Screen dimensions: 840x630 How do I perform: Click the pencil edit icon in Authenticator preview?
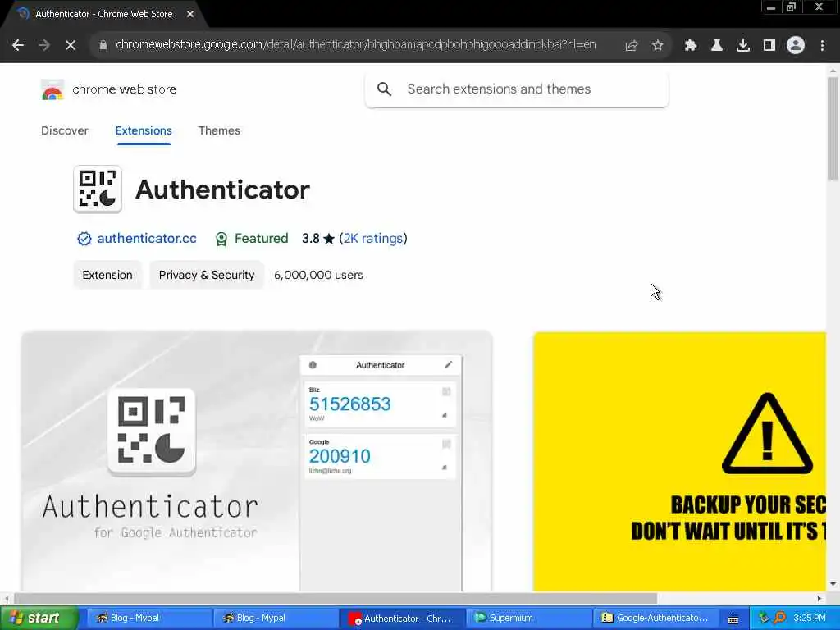click(x=449, y=365)
